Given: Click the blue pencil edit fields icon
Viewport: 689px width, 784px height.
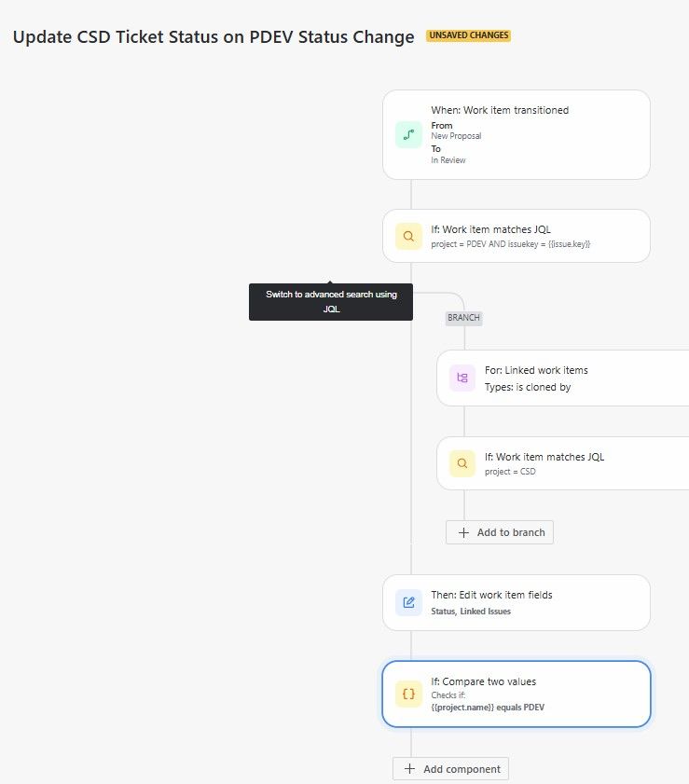Looking at the screenshot, I should coord(408,602).
